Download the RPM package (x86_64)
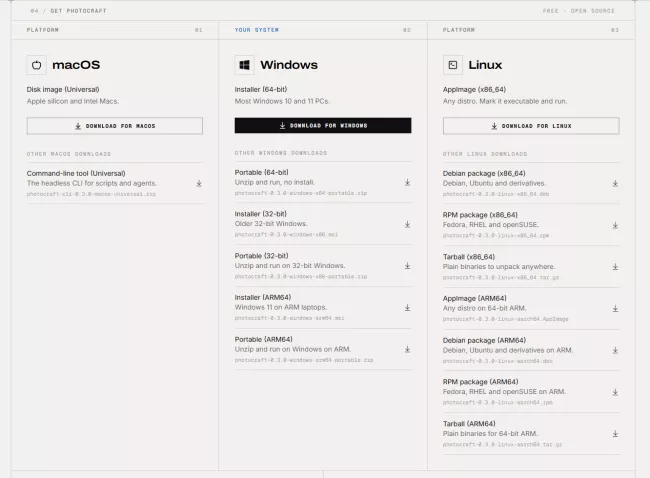The image size is (650, 478). pos(615,225)
